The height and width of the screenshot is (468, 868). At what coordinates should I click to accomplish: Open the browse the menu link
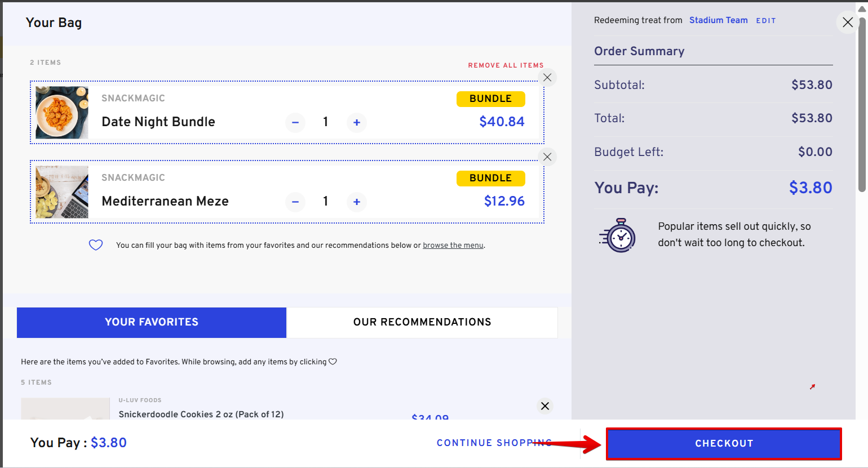point(453,246)
